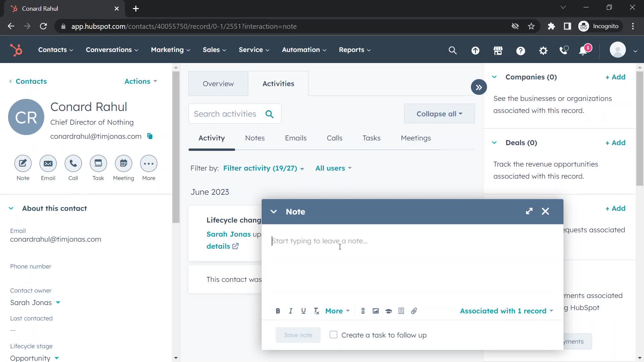This screenshot has width=644, height=362.
Task: Select the link/code block icon in toolbar
Action: pos(363,311)
